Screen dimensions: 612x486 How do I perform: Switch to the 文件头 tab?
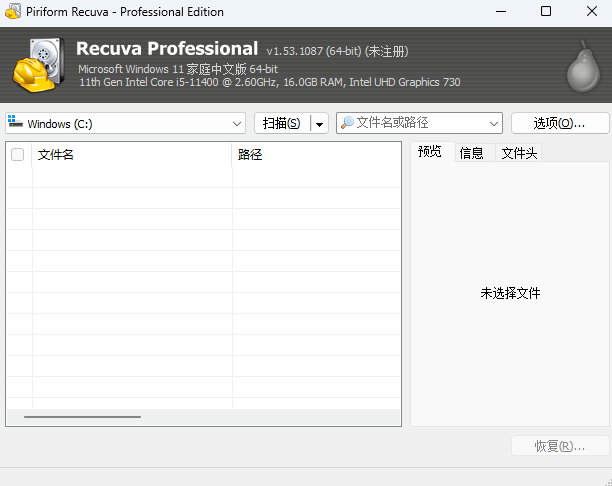(x=519, y=153)
